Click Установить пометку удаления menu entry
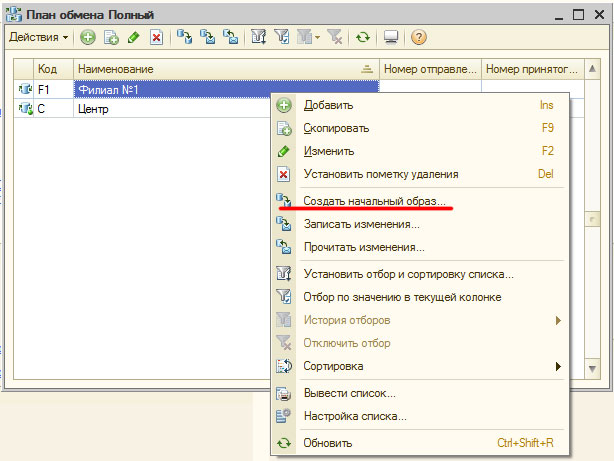Screen dimensions: 614x461 pos(381,174)
